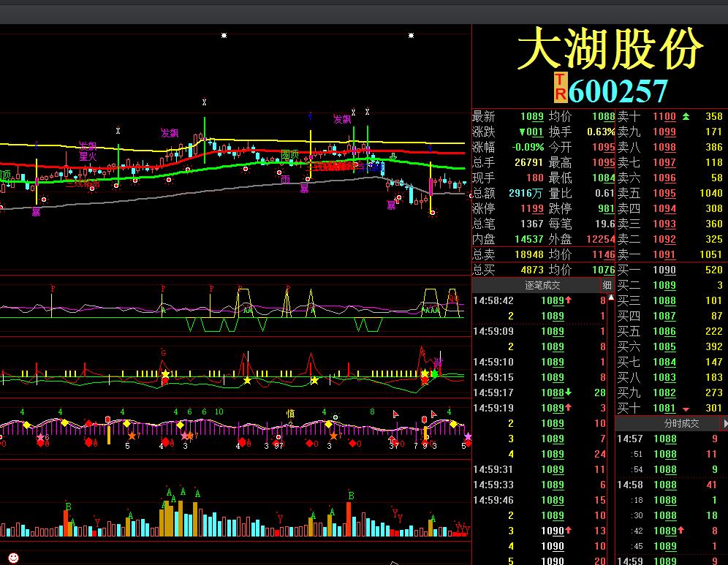Click the 卖八 ask price 1098
The width and height of the screenshot is (728, 565).
pyautogui.click(x=664, y=147)
